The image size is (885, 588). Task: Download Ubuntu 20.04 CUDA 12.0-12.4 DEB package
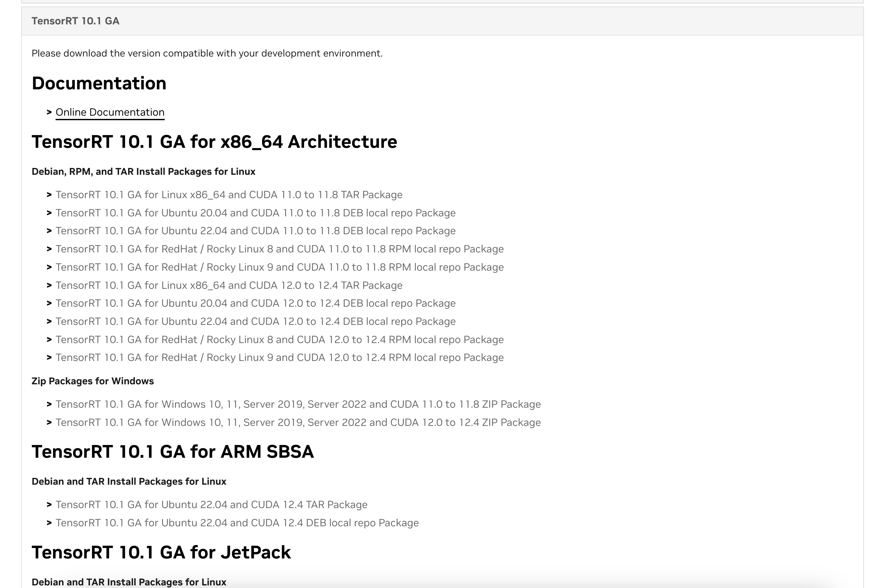(x=255, y=303)
